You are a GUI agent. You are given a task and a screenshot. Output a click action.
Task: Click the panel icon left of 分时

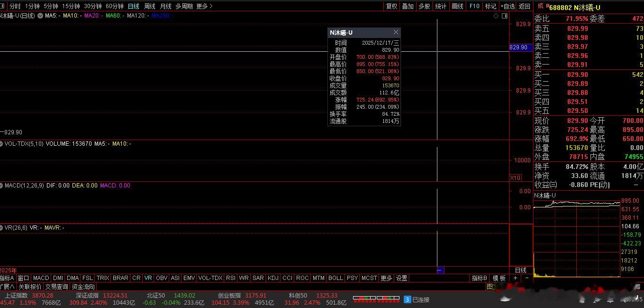coord(2,6)
